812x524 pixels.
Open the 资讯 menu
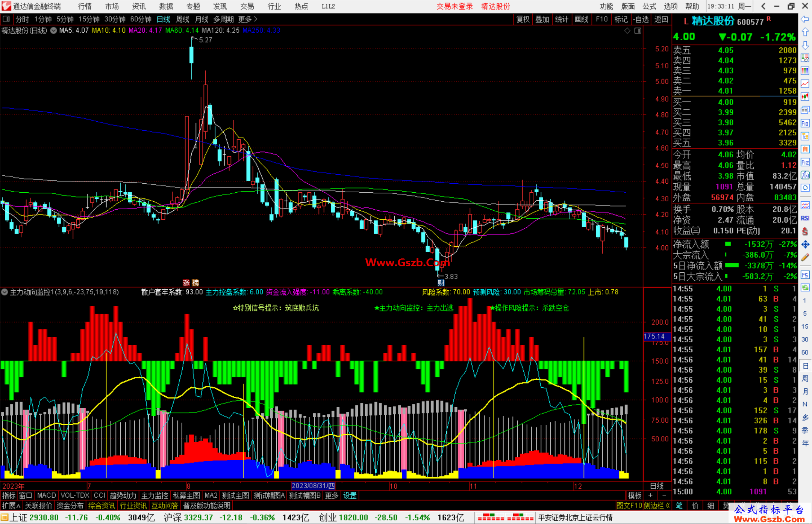pos(139,6)
